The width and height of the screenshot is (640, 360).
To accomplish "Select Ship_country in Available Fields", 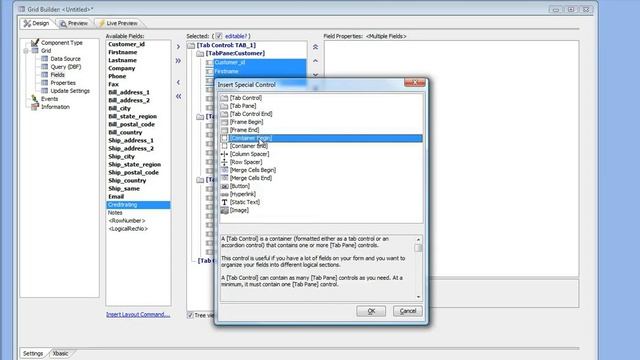I will point(127,180).
